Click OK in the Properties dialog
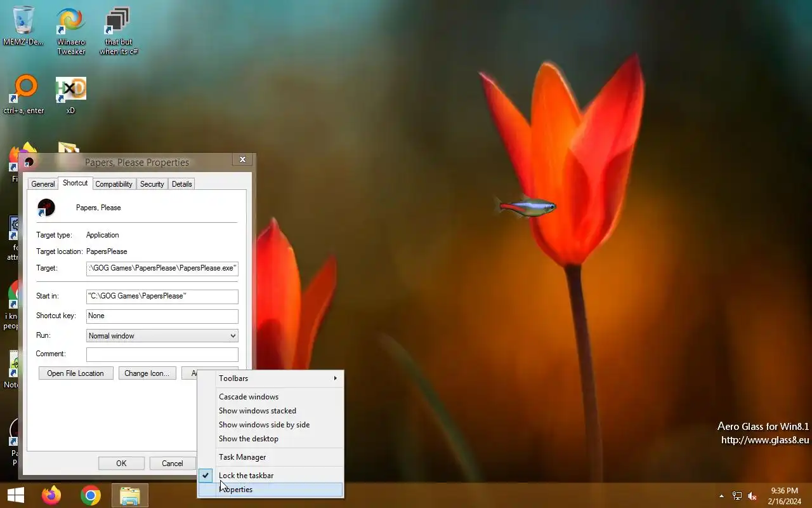812x508 pixels. point(121,464)
